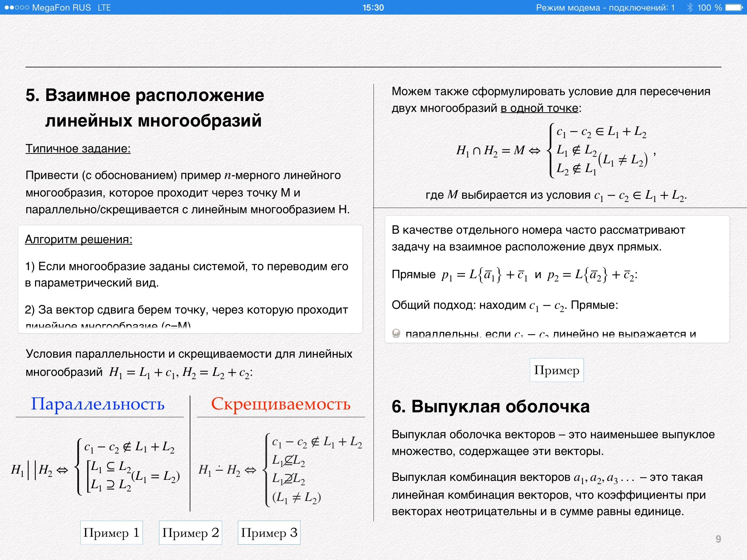Viewport: 747px width, 560px height.
Task: Tap the underlined 'Типичное задание:' heading
Action: (78, 149)
